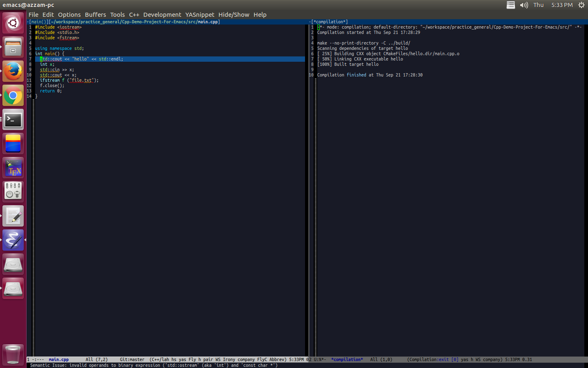The height and width of the screenshot is (368, 588).
Task: Click the *compilation* buffer name in mode line
Action: click(347, 360)
